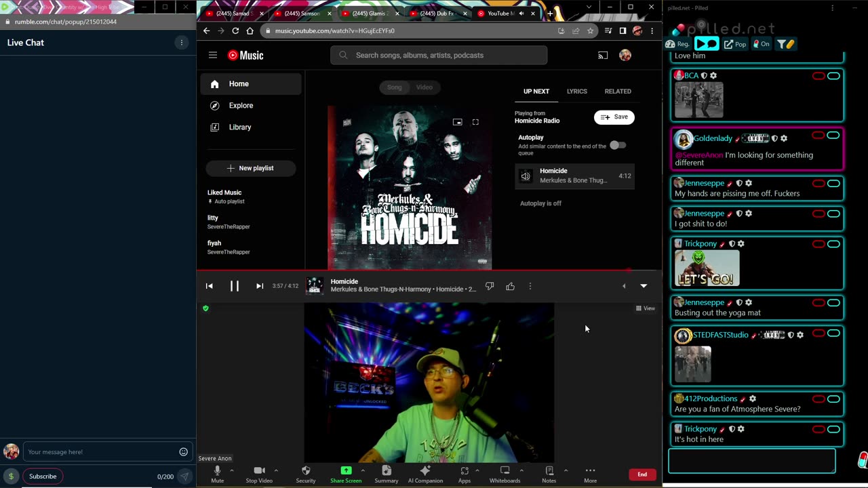
Task: Start Share Screen in Zoom
Action: pyautogui.click(x=346, y=474)
